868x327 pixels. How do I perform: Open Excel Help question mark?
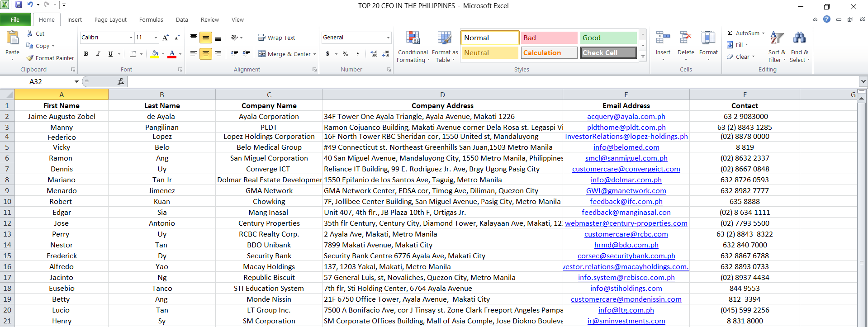(x=827, y=19)
